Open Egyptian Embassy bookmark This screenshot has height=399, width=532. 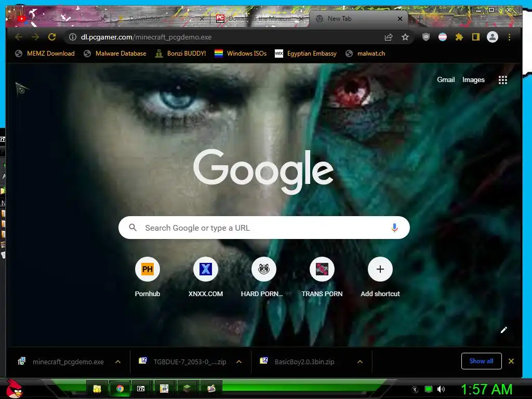(305, 54)
